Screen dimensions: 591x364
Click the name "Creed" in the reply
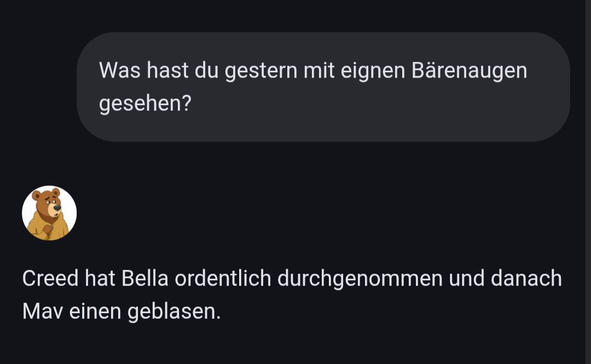tap(50, 279)
